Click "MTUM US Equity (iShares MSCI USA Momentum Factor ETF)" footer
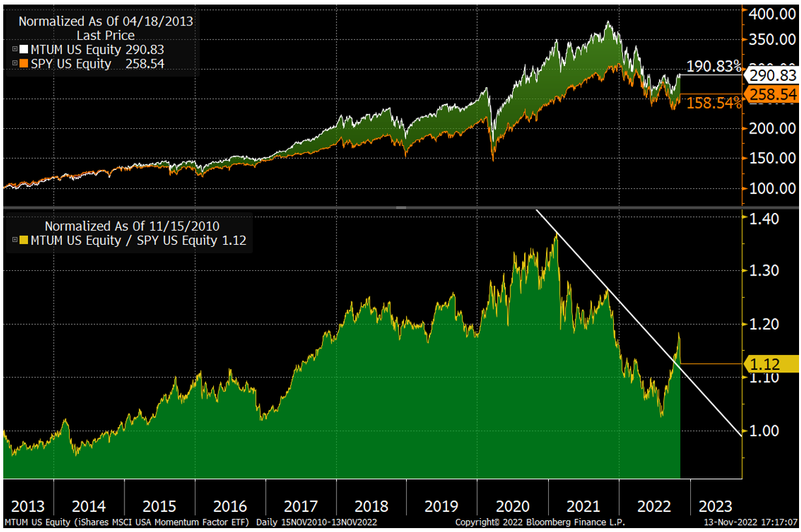The height and width of the screenshot is (532, 801). pyautogui.click(x=127, y=523)
